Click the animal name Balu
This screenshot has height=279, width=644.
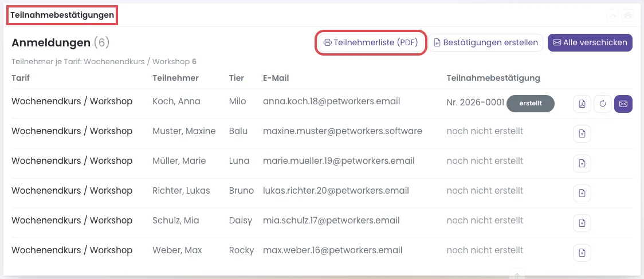[238, 132]
